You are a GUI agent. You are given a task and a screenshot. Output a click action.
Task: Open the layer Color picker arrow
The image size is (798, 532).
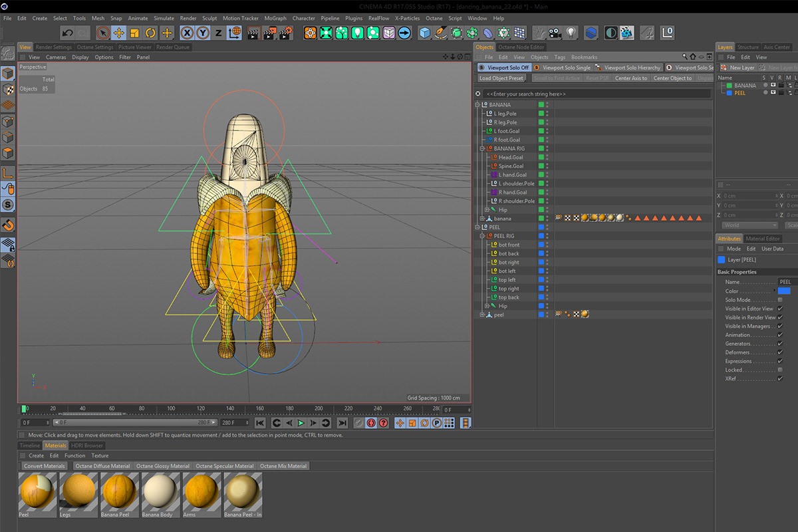coord(775,291)
